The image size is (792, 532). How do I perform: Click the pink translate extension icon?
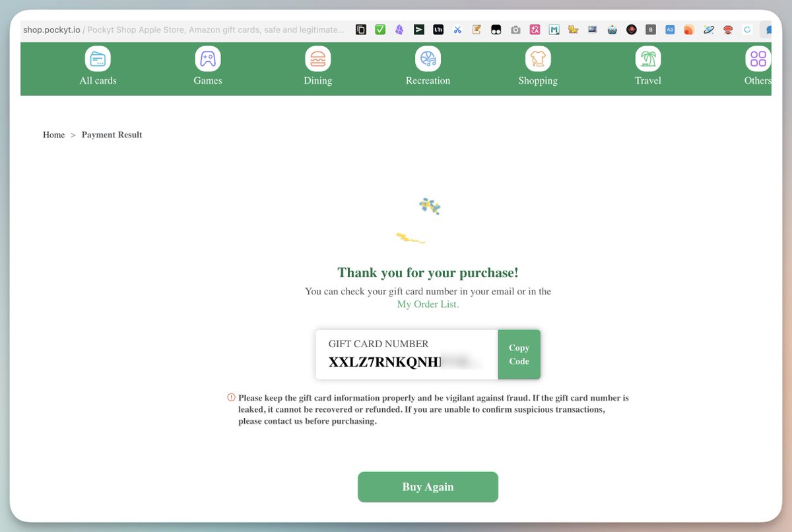[535, 30]
